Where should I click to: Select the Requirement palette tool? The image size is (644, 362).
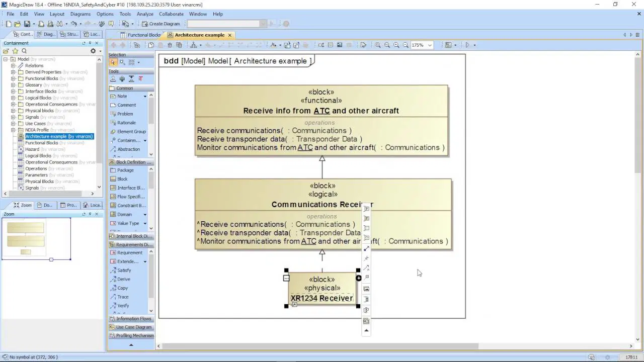click(x=129, y=253)
